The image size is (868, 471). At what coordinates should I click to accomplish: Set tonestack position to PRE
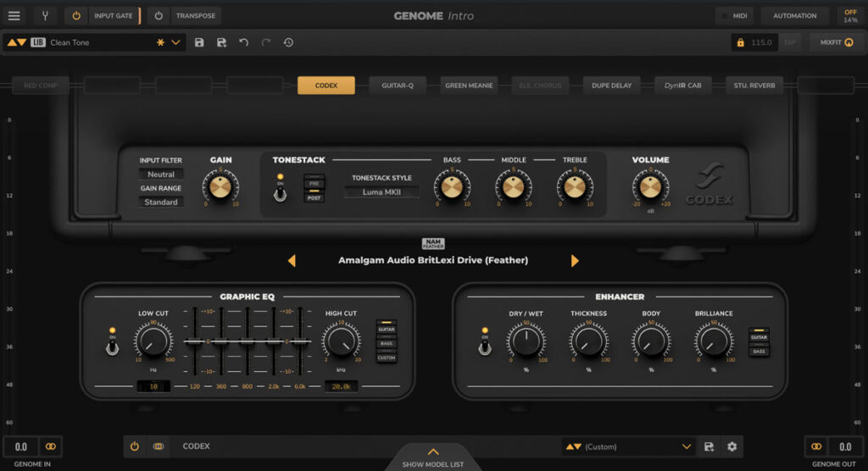tap(314, 181)
